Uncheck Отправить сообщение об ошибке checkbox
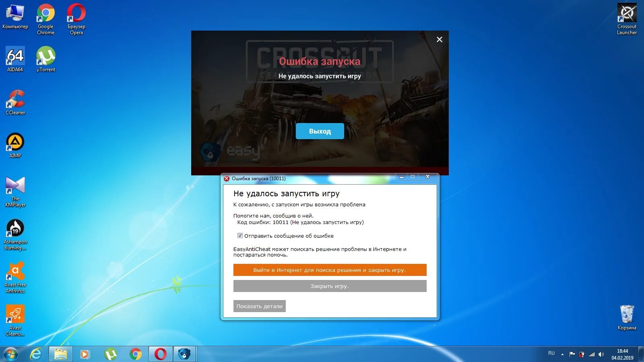Viewport: 644px width, 362px height. [x=240, y=236]
